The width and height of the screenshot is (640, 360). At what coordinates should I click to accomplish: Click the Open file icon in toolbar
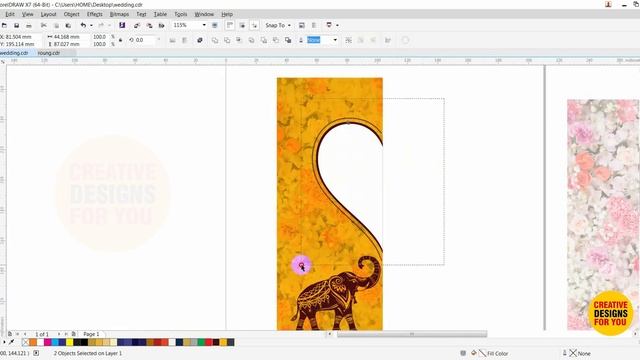click(x=4, y=25)
